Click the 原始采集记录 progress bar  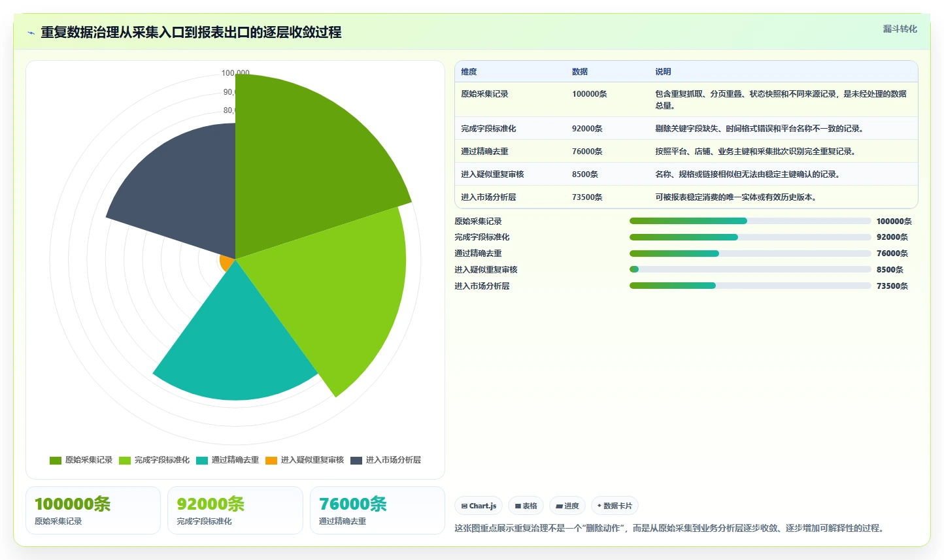click(x=750, y=221)
